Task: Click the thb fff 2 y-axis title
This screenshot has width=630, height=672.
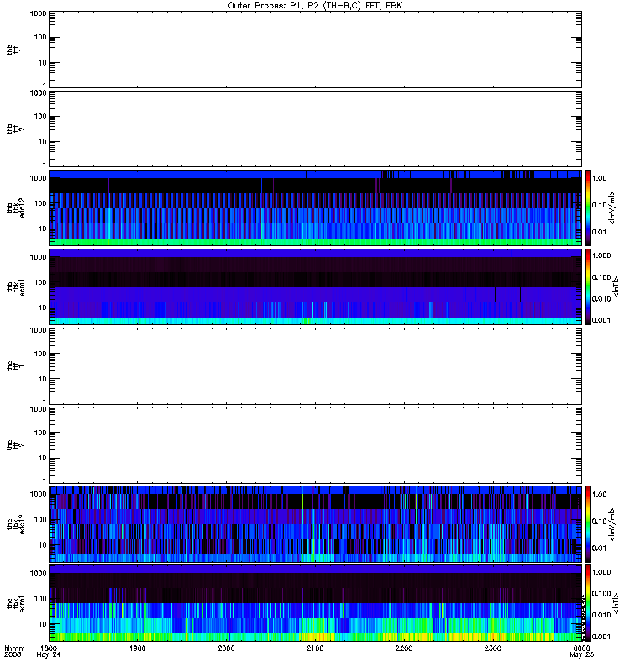Action: click(15, 129)
